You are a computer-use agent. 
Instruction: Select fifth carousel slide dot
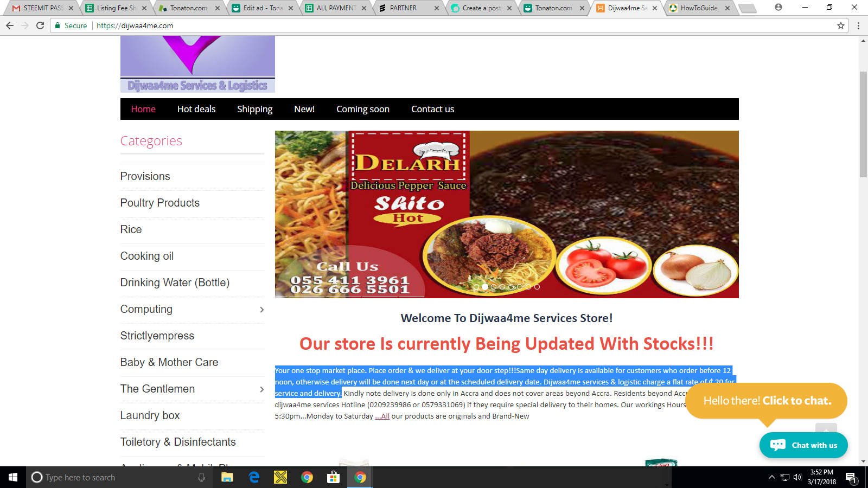(511, 287)
